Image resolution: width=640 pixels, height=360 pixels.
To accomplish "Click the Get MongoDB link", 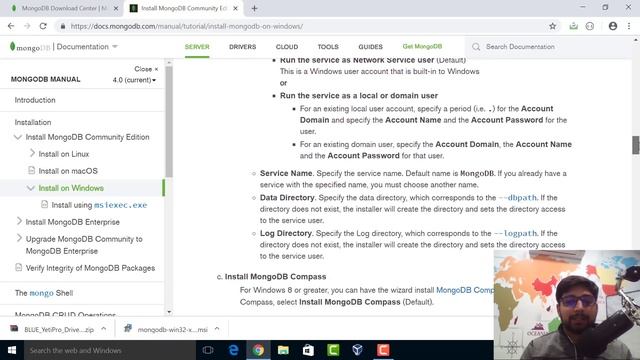I will 422,47.
